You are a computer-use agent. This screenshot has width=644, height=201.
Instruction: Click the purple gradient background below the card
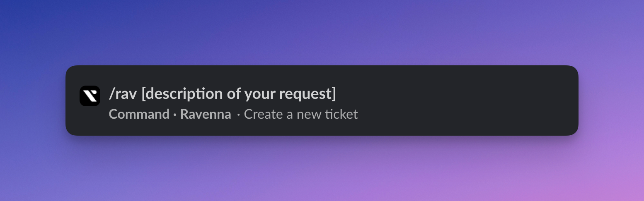(322, 170)
